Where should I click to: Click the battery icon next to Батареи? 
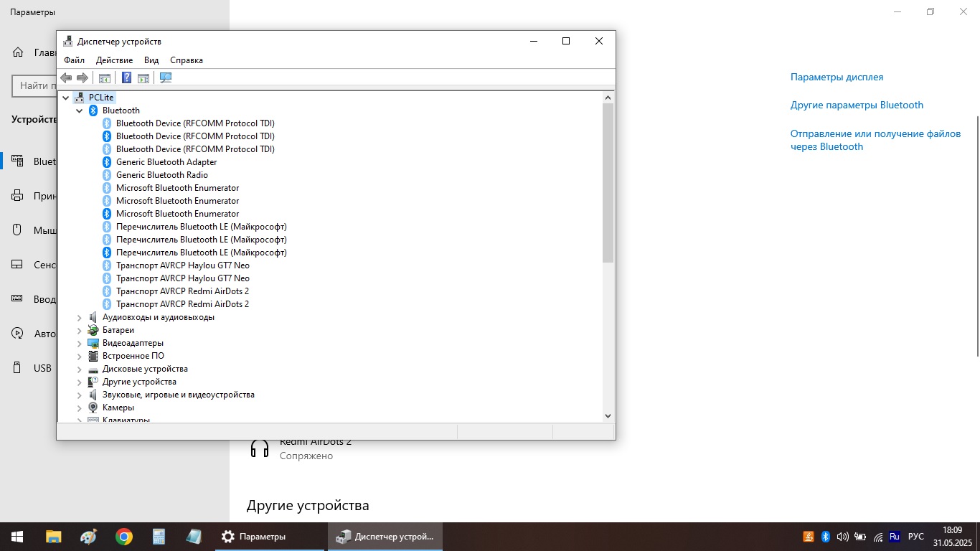coord(93,330)
